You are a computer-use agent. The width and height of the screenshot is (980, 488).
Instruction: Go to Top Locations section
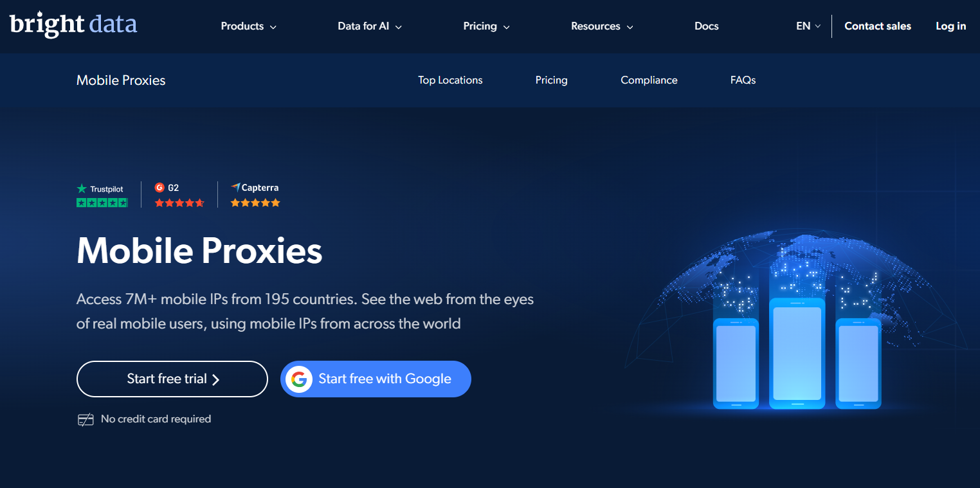click(450, 80)
